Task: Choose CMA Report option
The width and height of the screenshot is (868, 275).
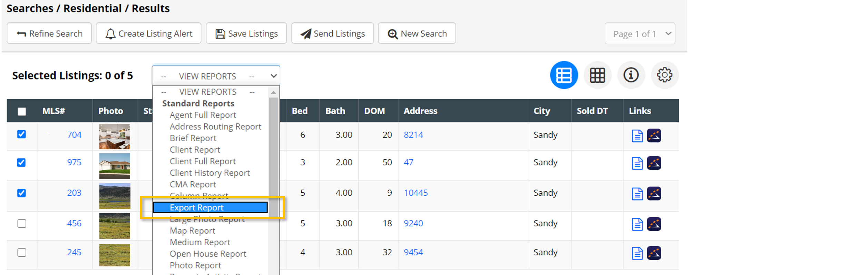Action: [193, 184]
